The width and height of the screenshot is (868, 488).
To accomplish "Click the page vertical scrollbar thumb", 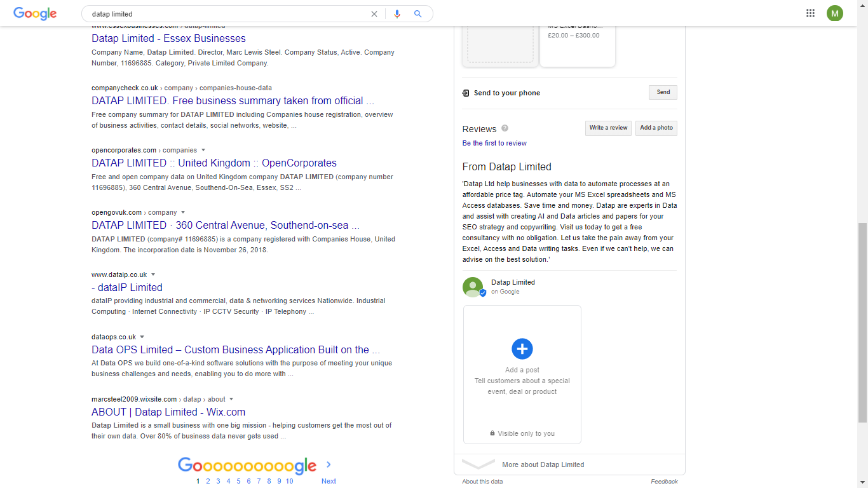I will (862, 323).
